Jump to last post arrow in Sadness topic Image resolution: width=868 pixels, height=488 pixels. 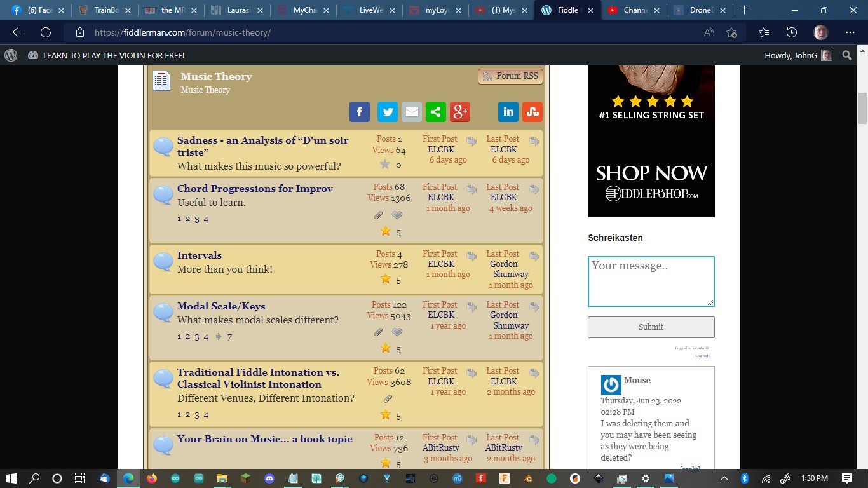point(534,140)
